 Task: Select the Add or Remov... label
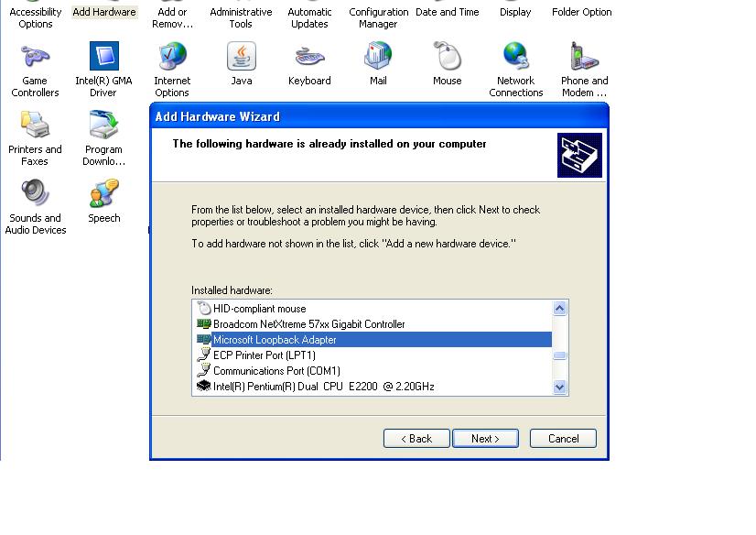tap(172, 17)
